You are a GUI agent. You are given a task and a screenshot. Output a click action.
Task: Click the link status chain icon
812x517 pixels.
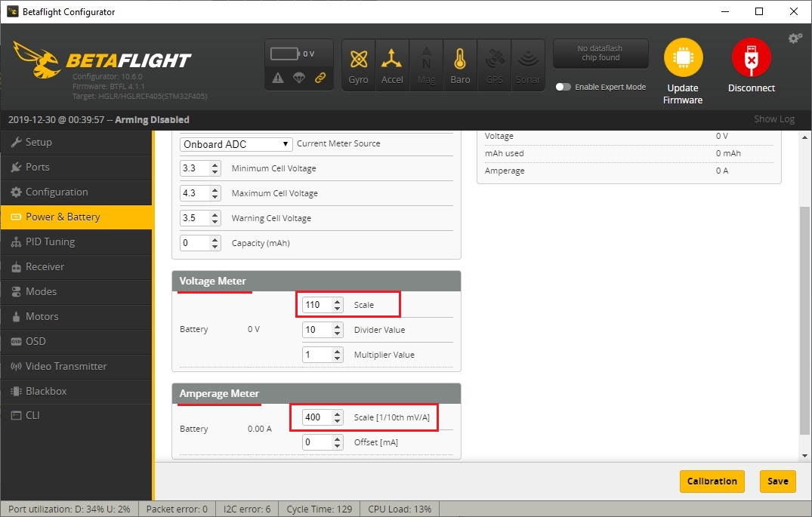[320, 78]
